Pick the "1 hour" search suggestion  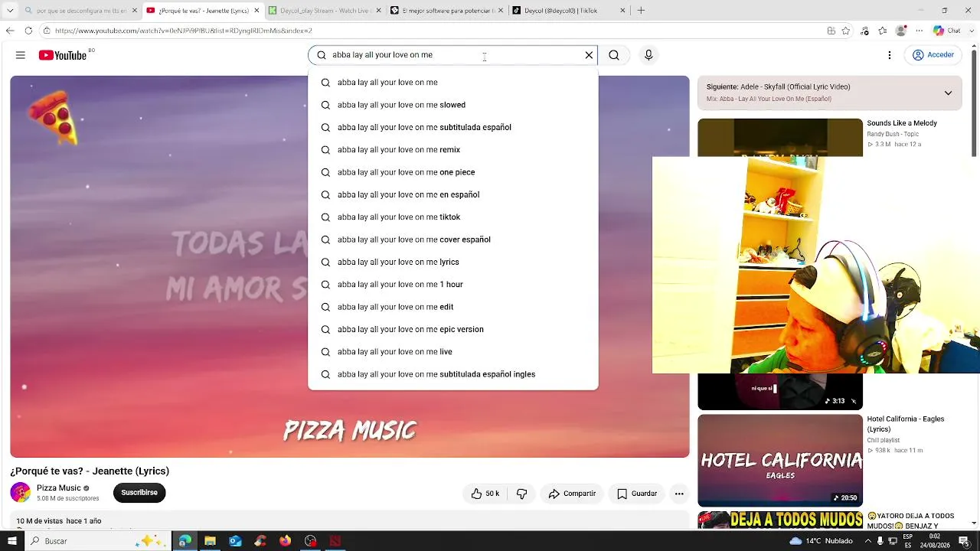click(453, 285)
